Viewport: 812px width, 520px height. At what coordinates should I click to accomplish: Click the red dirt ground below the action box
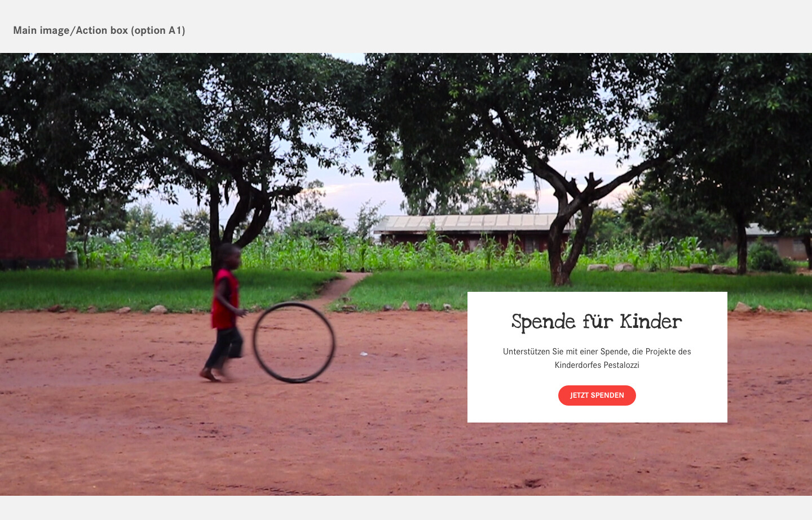(x=598, y=456)
